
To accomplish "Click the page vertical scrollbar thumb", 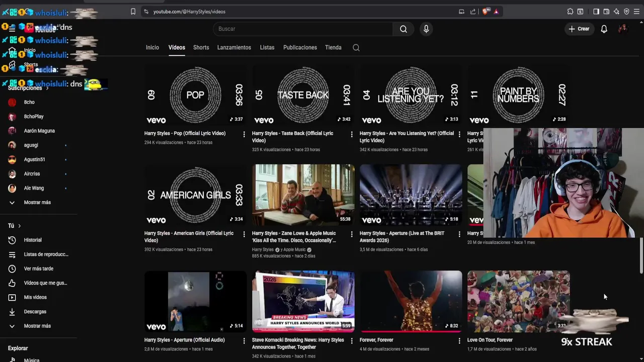I will coord(641,256).
